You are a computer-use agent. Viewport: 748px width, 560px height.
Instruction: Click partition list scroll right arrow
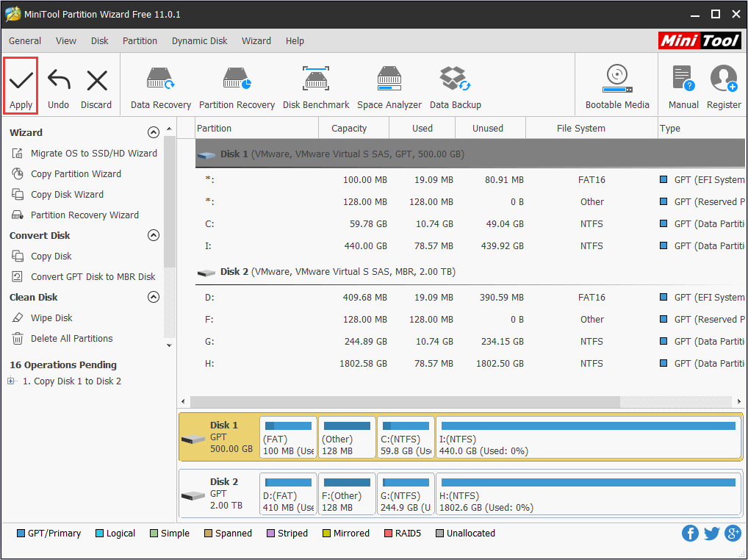(739, 402)
